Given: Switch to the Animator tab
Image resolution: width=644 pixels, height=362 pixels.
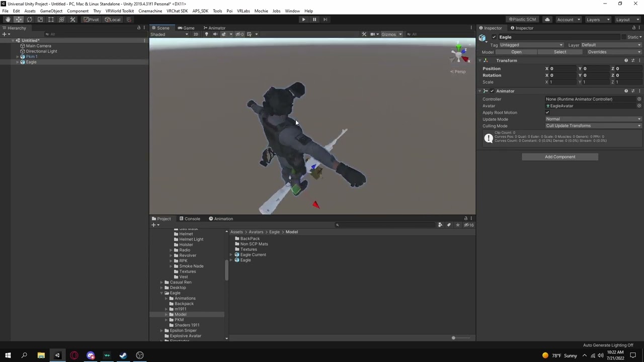Looking at the screenshot, I should pos(214,28).
